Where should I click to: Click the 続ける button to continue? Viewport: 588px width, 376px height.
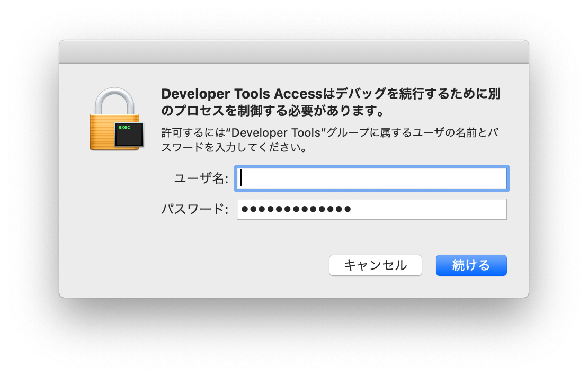pos(470,265)
